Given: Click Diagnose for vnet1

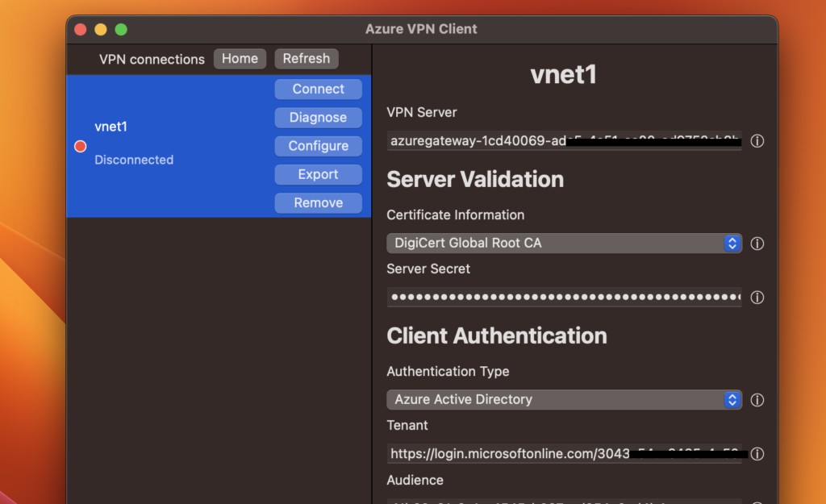Looking at the screenshot, I should [x=318, y=118].
